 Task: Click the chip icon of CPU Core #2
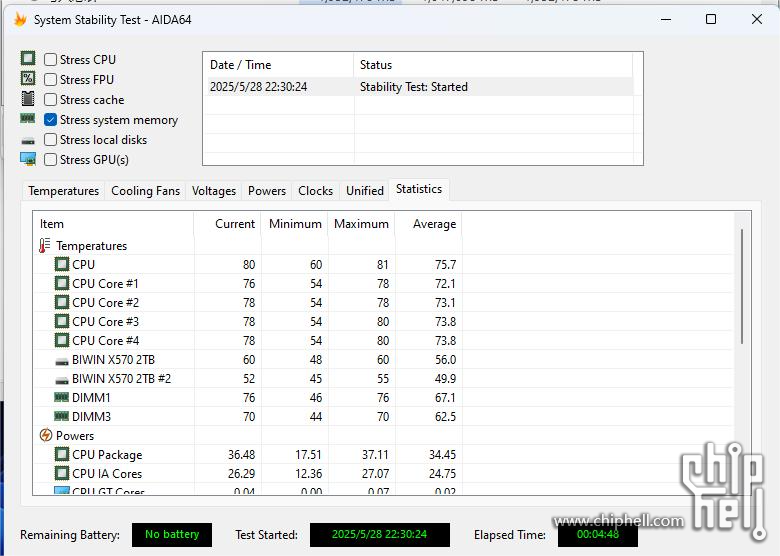tap(62, 302)
